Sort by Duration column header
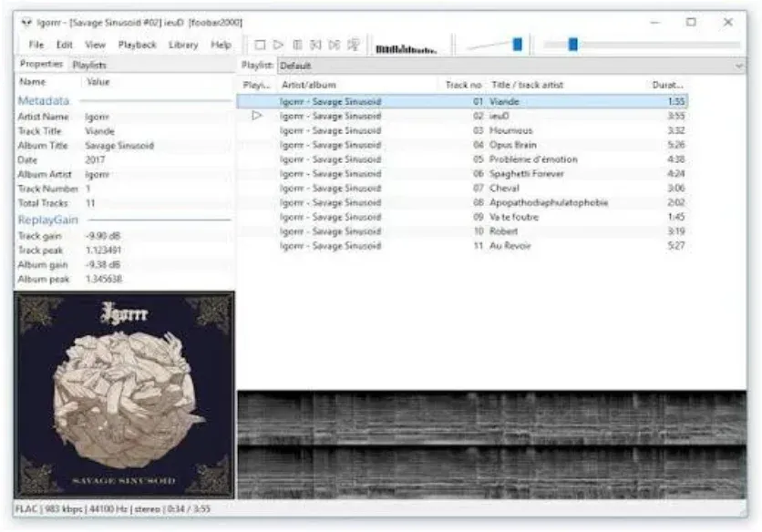The height and width of the screenshot is (532, 762). pyautogui.click(x=667, y=85)
